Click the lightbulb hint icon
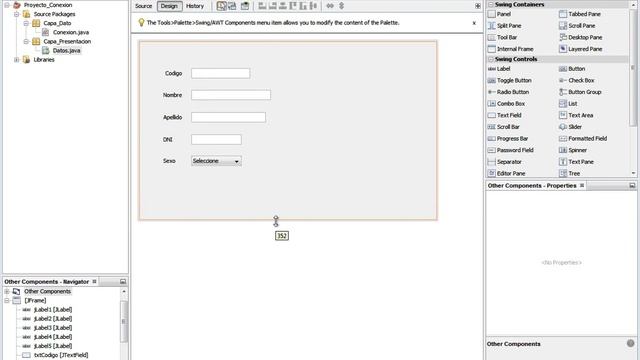This screenshot has width=640, height=360. point(141,22)
